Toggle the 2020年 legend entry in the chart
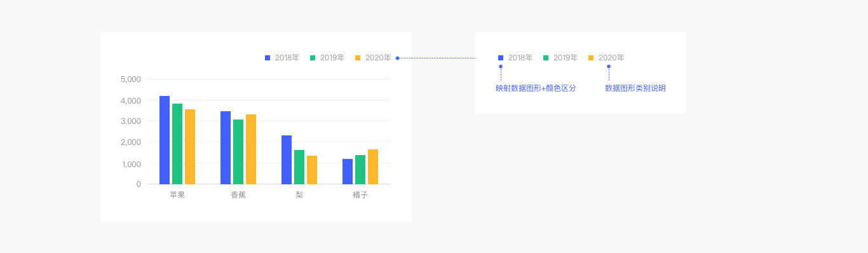Screen dimensions: 868x253 tap(373, 58)
